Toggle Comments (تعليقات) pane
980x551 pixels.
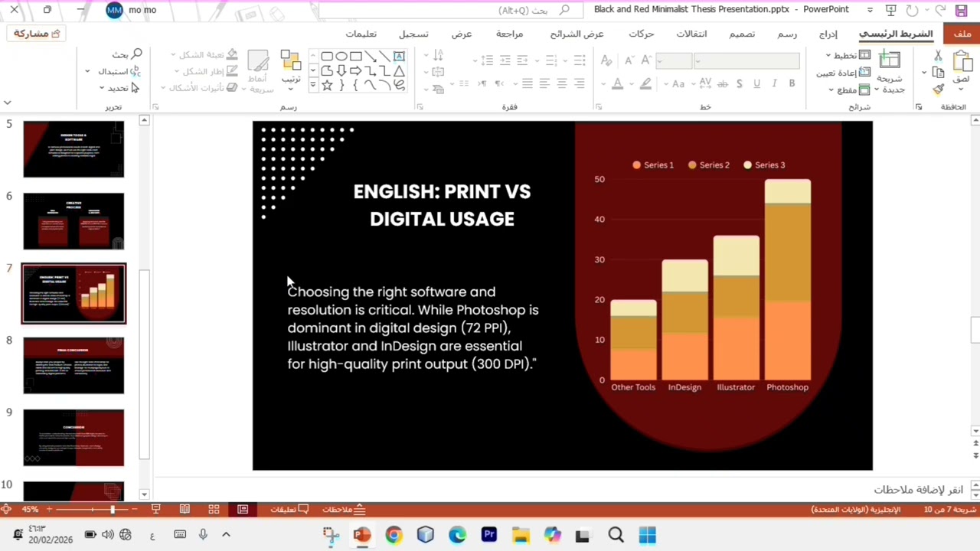pyautogui.click(x=289, y=509)
